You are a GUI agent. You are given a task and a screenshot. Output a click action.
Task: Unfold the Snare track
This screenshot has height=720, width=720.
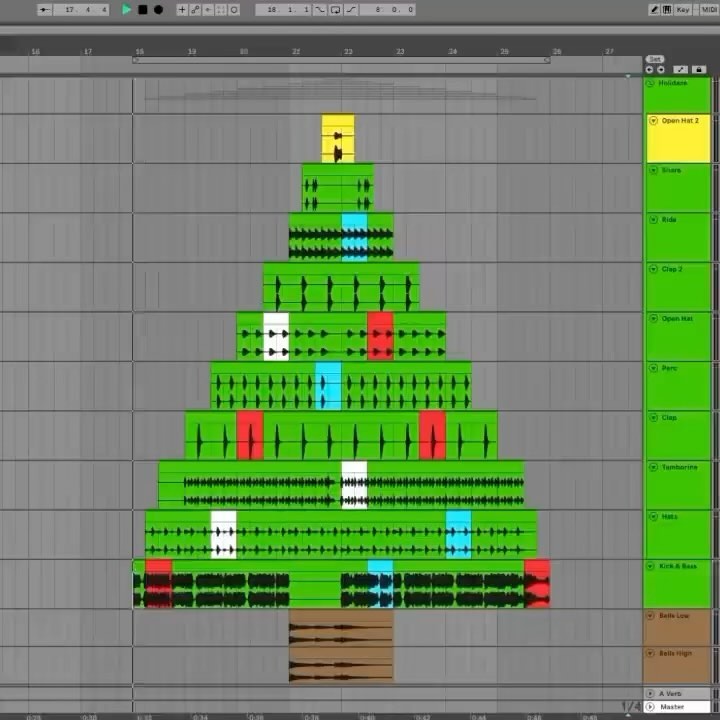point(651,170)
